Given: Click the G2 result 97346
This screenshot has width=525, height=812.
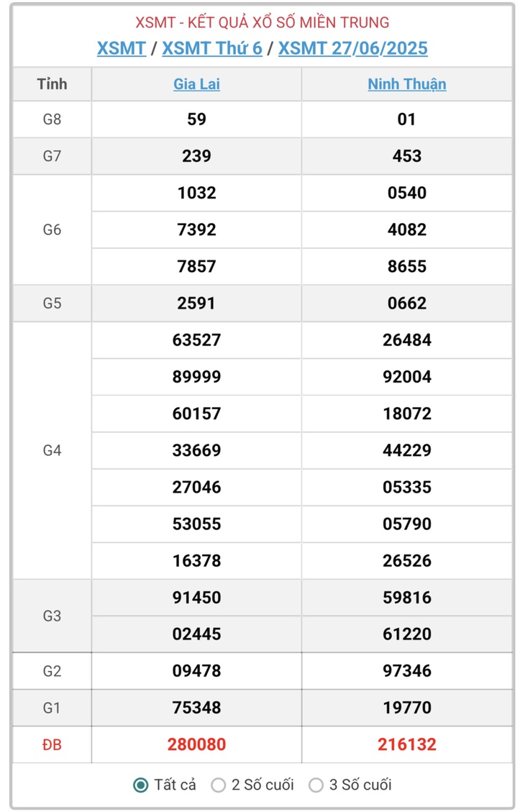Looking at the screenshot, I should 407,670.
